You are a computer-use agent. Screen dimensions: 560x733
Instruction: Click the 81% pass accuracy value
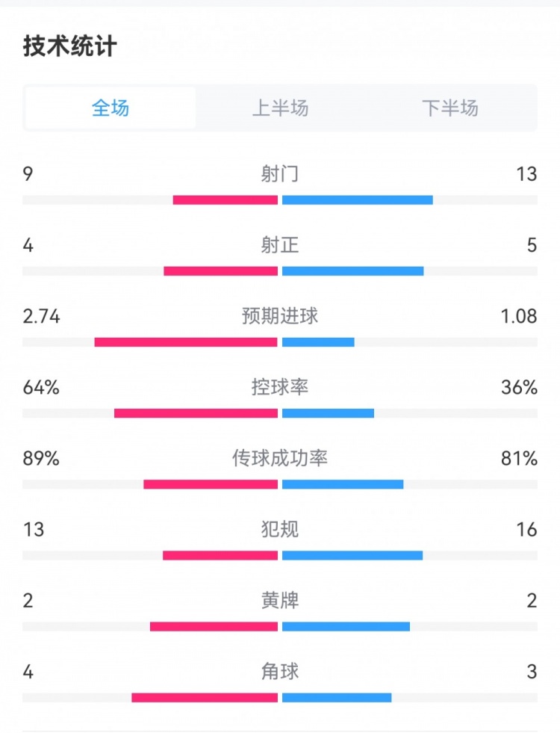pos(519,458)
